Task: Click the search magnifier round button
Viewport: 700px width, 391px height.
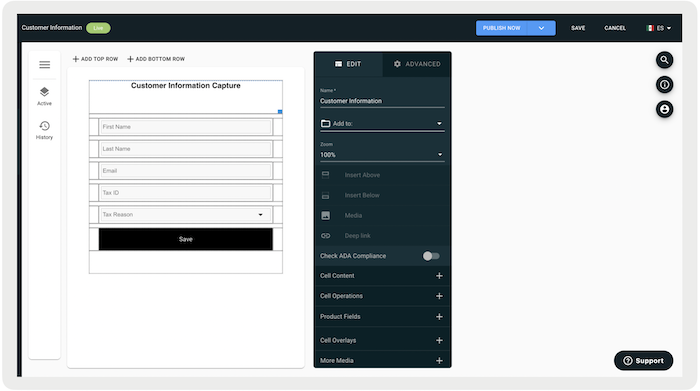Action: (664, 60)
